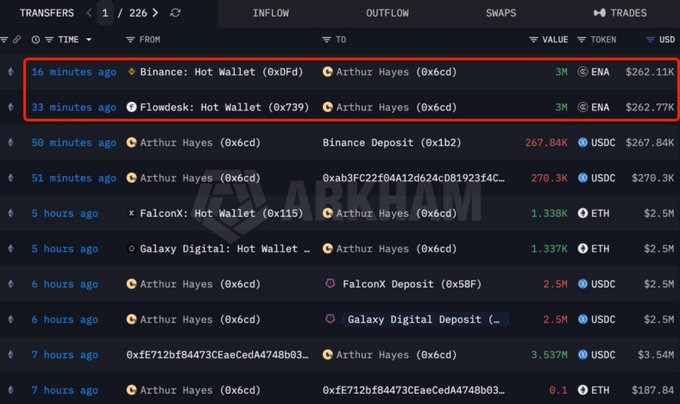Screen dimensions: 680x404
Task: Click the leftmost chain filter icon in header
Action: coord(4,39)
